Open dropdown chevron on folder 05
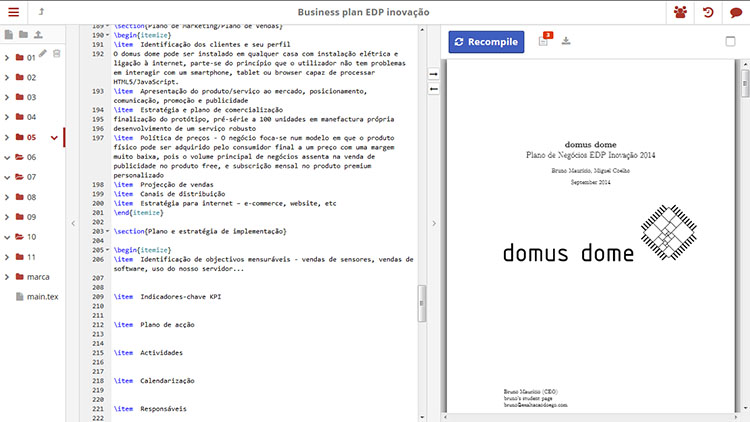 54,138
